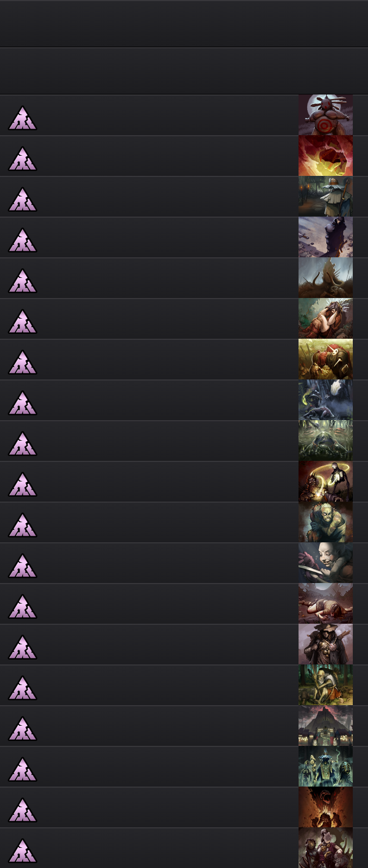Select the set icon beside the horned carcass in rain
The height and width of the screenshot is (868, 368).
click(x=23, y=281)
